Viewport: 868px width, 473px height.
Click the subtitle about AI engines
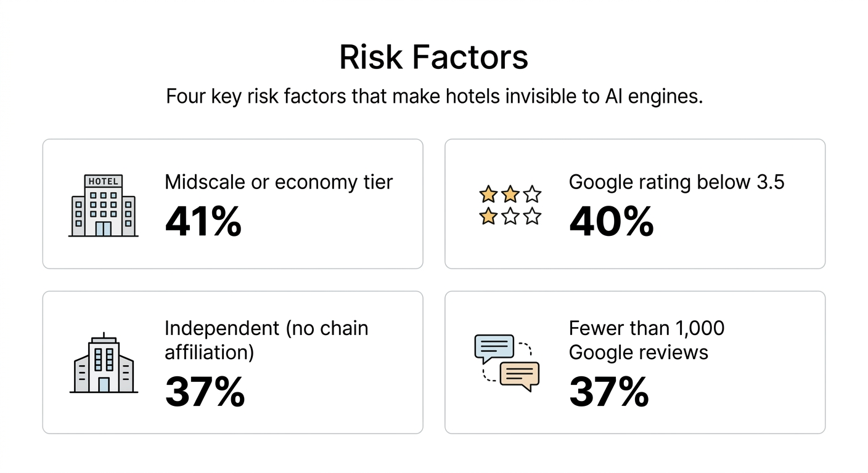[433, 97]
